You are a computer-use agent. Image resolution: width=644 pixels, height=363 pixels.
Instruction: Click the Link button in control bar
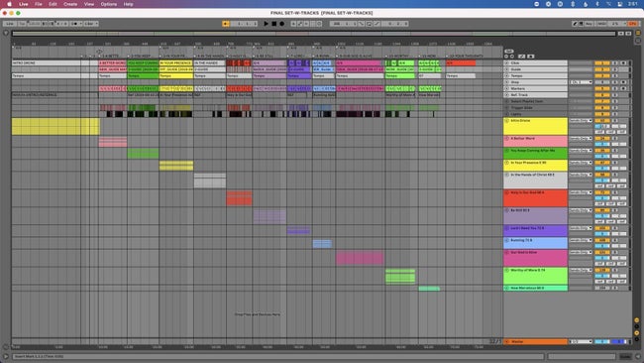pyautogui.click(x=10, y=24)
